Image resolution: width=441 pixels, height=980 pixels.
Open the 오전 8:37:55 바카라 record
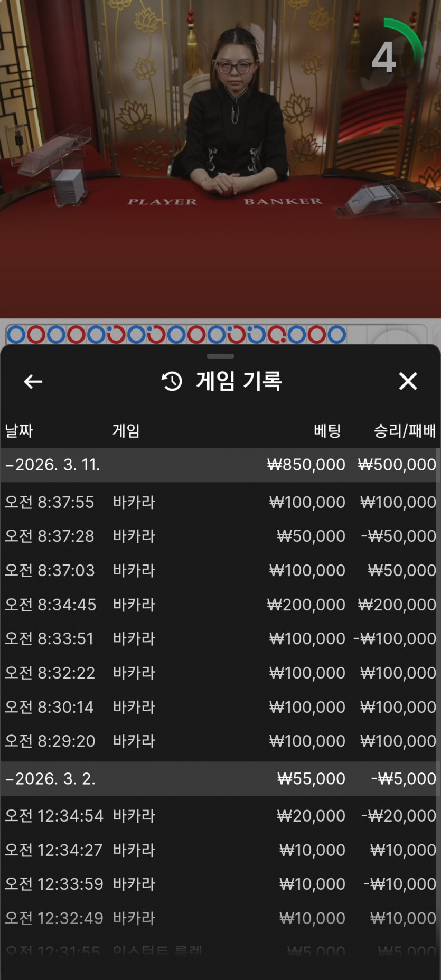pyautogui.click(x=220, y=502)
